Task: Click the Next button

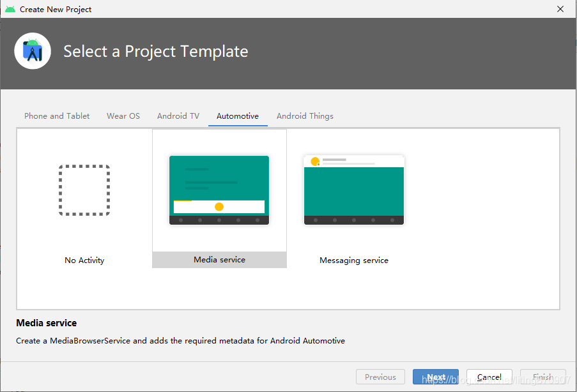Action: 436,377
